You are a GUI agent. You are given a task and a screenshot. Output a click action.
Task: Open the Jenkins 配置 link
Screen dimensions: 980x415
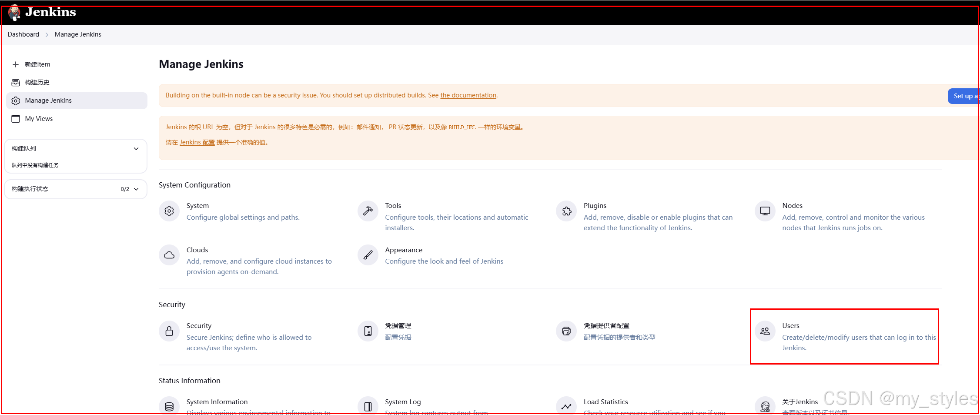tap(197, 142)
